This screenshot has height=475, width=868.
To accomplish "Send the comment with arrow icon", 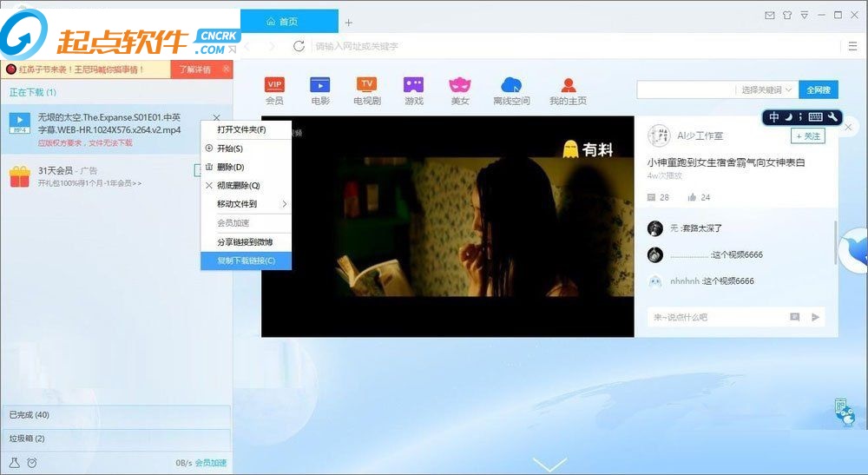I will click(x=815, y=317).
